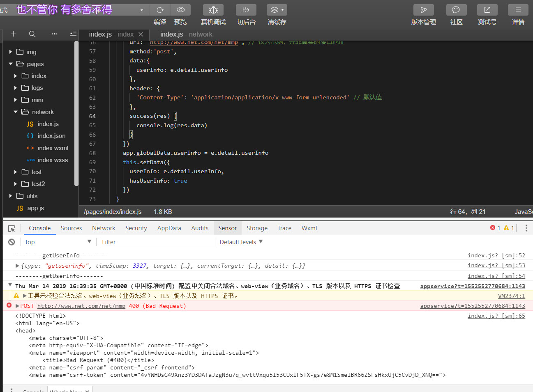The width and height of the screenshot is (533, 392).
Task: Open index.wxml file in network folder
Action: coord(53,148)
